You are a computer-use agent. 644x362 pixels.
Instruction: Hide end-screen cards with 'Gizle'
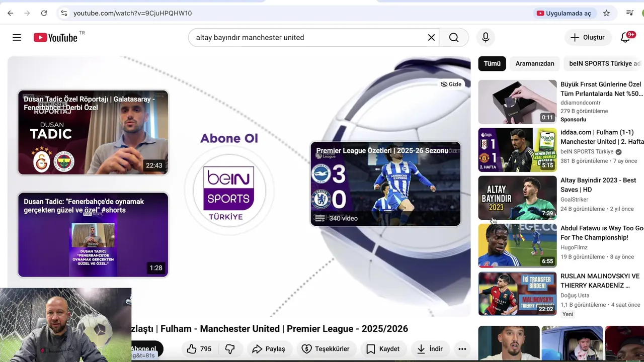click(x=451, y=84)
